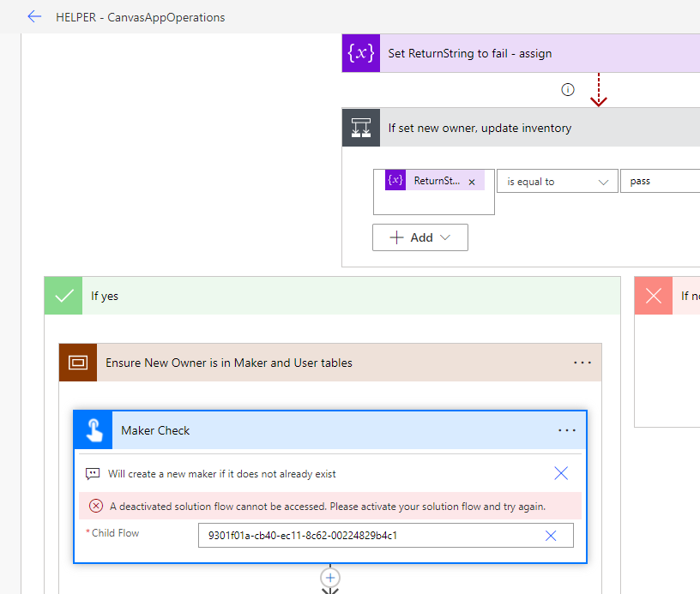Open the is equal to operator dropdown
The width and height of the screenshot is (700, 594).
pos(557,181)
